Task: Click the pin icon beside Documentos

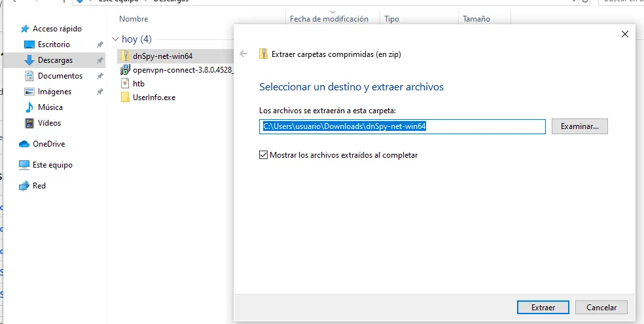Action: [x=99, y=76]
